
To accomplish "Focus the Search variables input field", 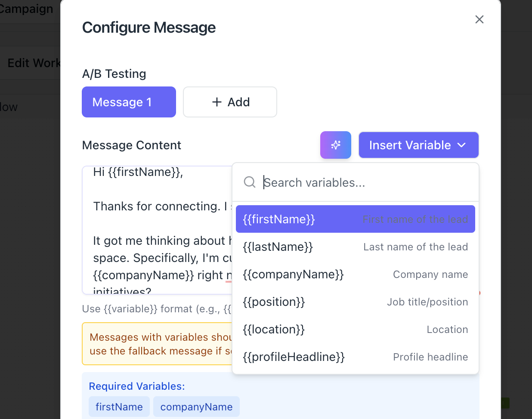I will tap(366, 182).
